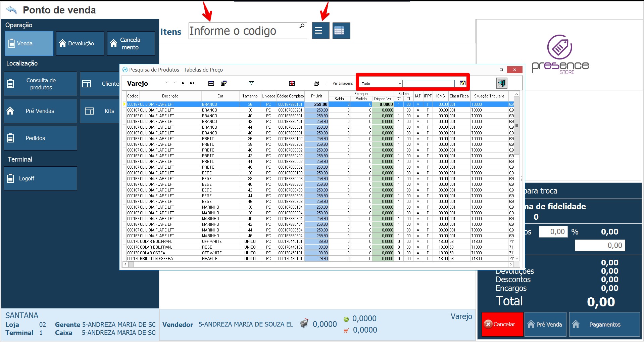Open Consulta de produtos

coord(41,84)
